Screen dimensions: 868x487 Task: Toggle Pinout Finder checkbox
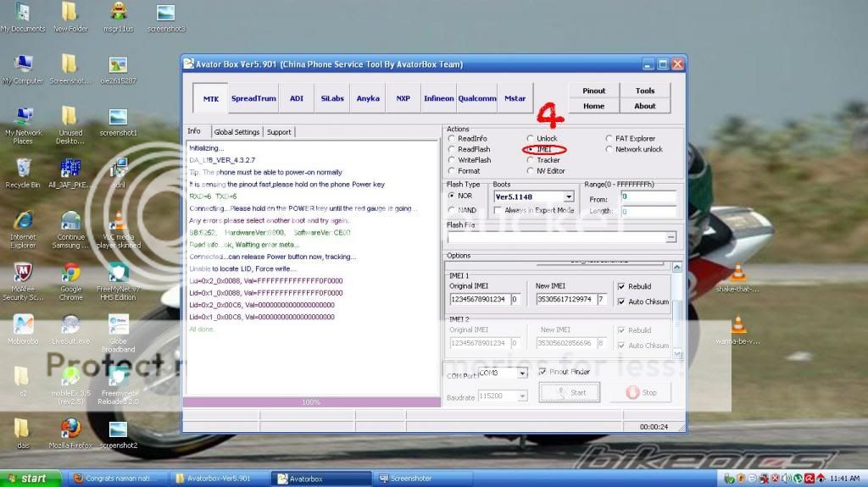[x=542, y=371]
